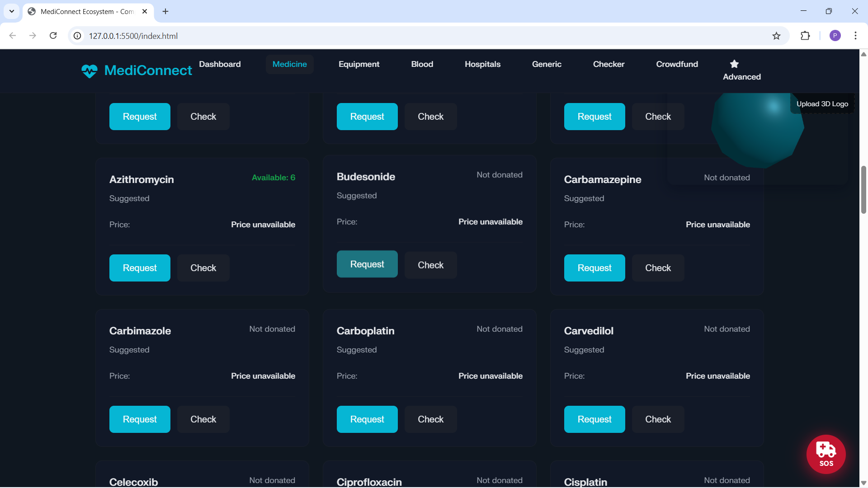Bookmark page with the star icon
This screenshot has width=868, height=488.
(776, 36)
